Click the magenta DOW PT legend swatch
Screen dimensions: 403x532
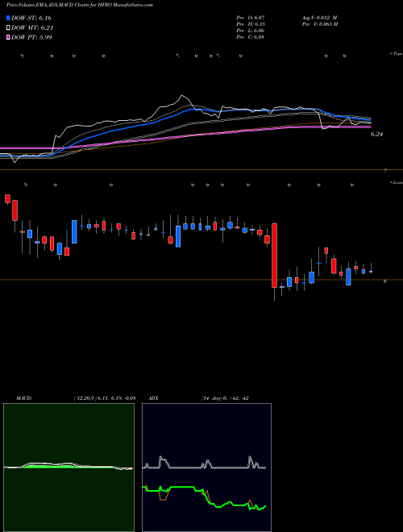pyautogui.click(x=9, y=37)
